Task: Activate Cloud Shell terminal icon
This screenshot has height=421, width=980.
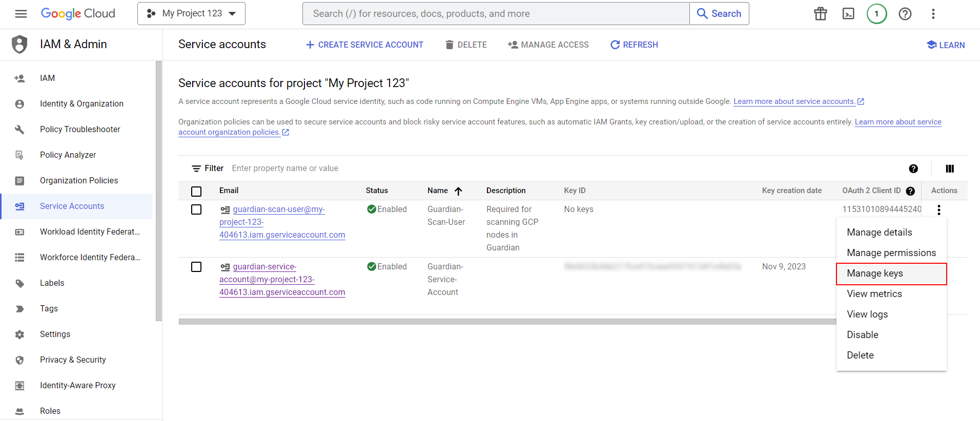Action: (x=848, y=14)
